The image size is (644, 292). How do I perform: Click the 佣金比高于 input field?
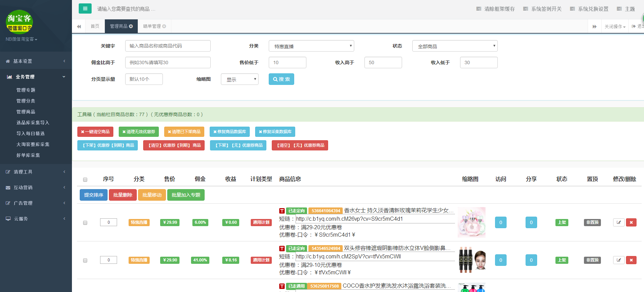[x=168, y=62]
